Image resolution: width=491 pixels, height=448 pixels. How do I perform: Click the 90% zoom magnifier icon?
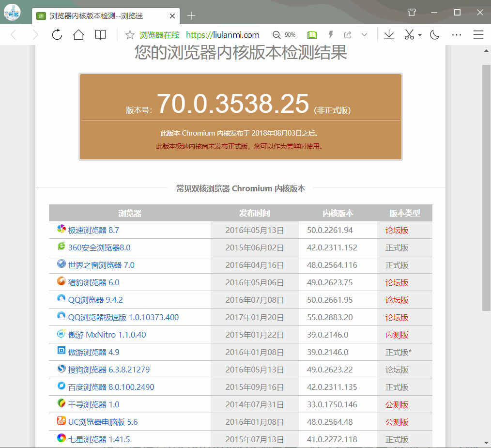point(276,35)
